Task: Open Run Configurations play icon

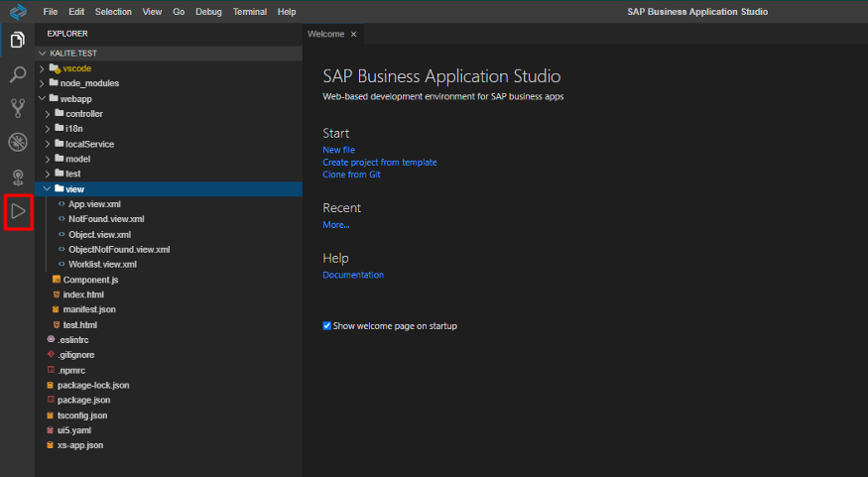Action: coord(18,211)
